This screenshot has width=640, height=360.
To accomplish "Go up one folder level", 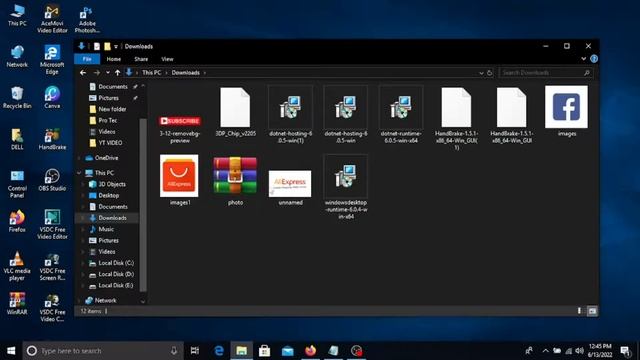I will coord(118,73).
